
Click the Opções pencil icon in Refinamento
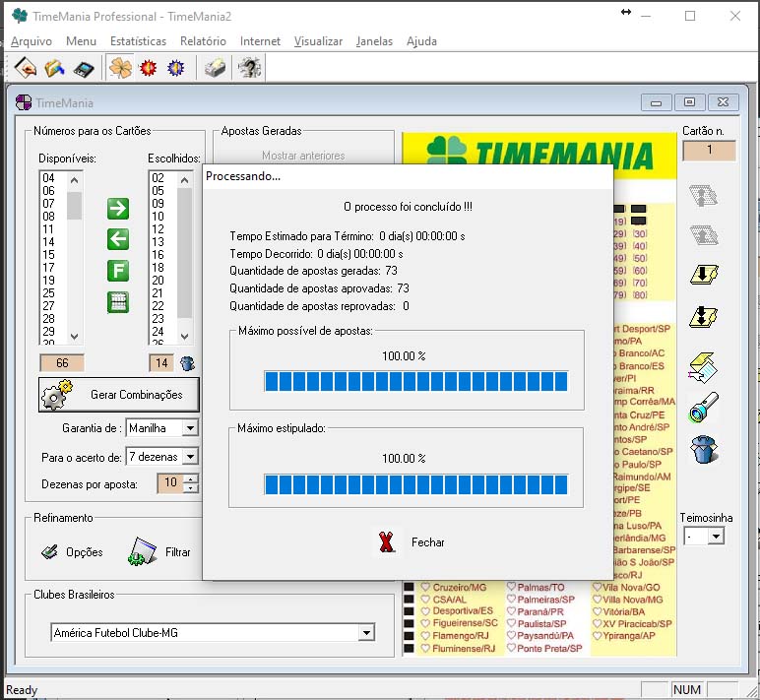49,551
